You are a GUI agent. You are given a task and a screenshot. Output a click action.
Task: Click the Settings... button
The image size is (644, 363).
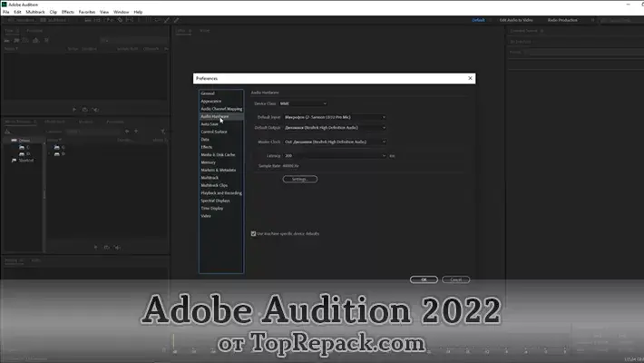click(x=300, y=180)
